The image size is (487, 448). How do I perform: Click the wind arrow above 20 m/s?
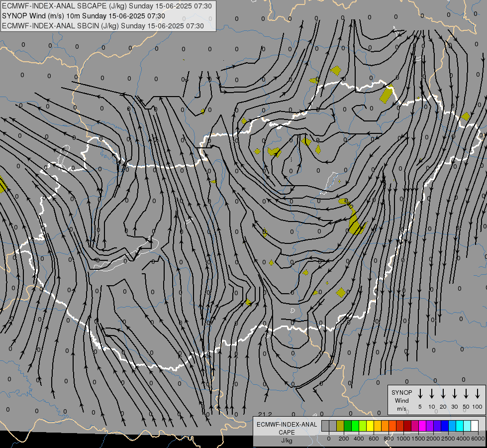(443, 394)
